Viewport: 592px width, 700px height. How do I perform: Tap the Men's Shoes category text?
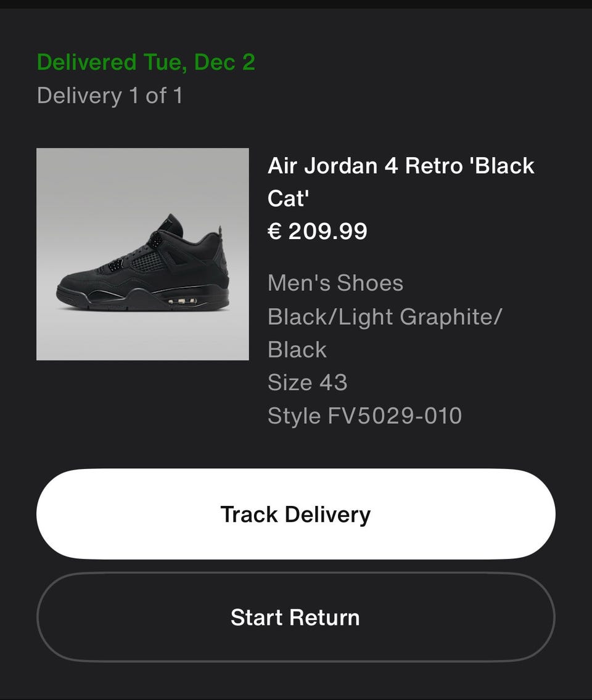(x=335, y=283)
